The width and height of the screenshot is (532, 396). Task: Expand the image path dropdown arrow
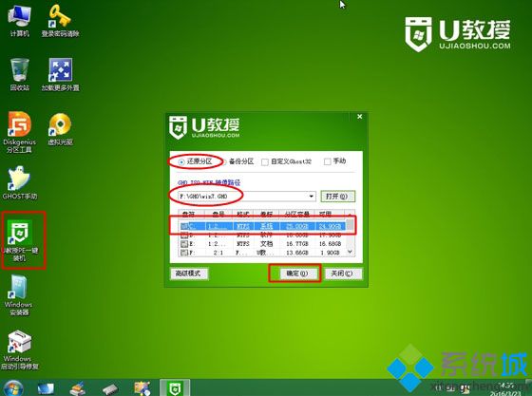(312, 197)
